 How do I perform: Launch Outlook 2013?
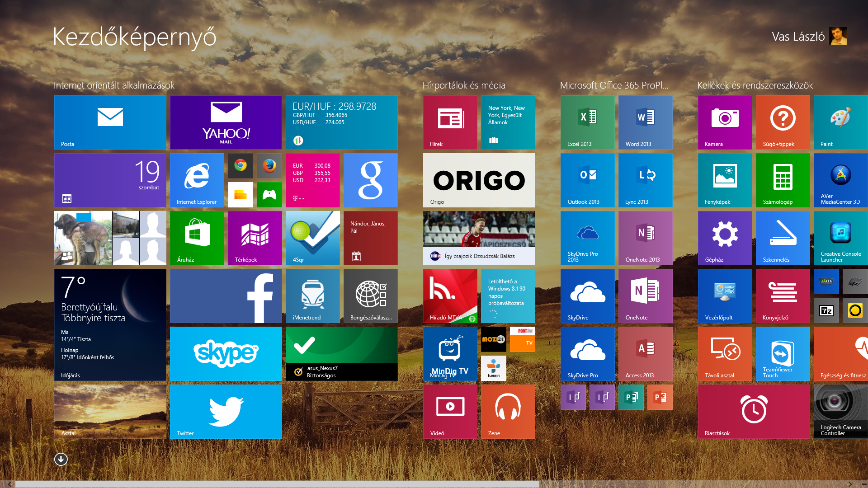(x=587, y=180)
